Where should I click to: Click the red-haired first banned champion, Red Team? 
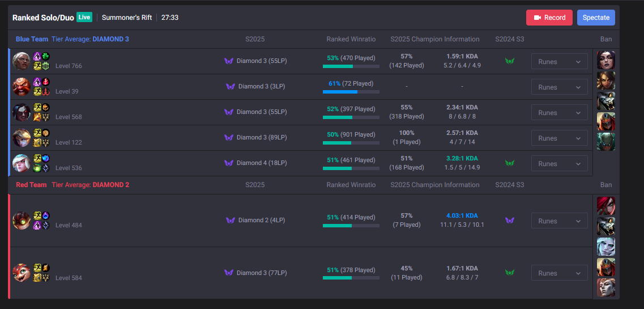(606, 206)
